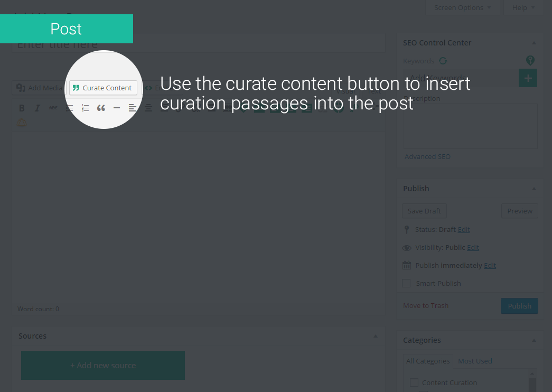
Task: Apply blockquote formatting
Action: tap(101, 108)
